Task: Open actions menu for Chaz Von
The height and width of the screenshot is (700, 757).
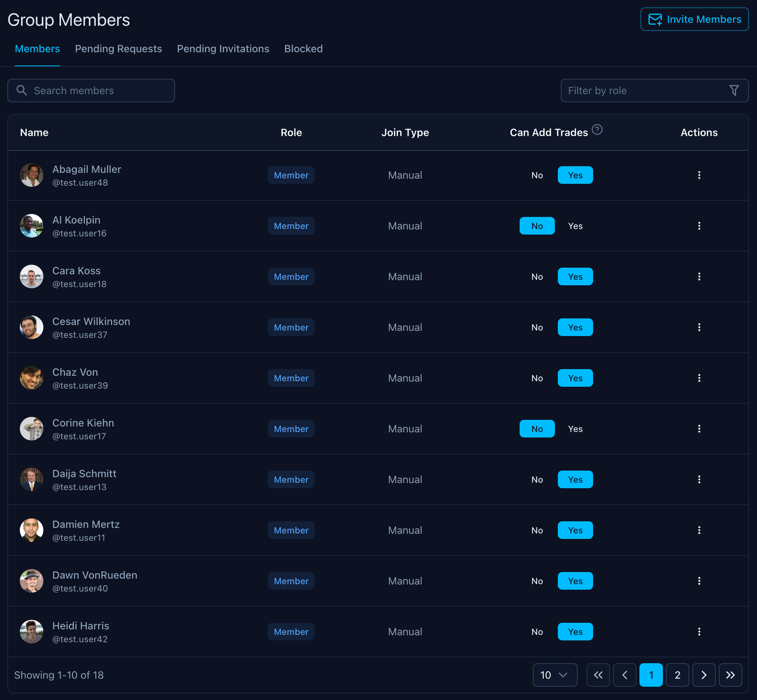Action: coord(699,378)
